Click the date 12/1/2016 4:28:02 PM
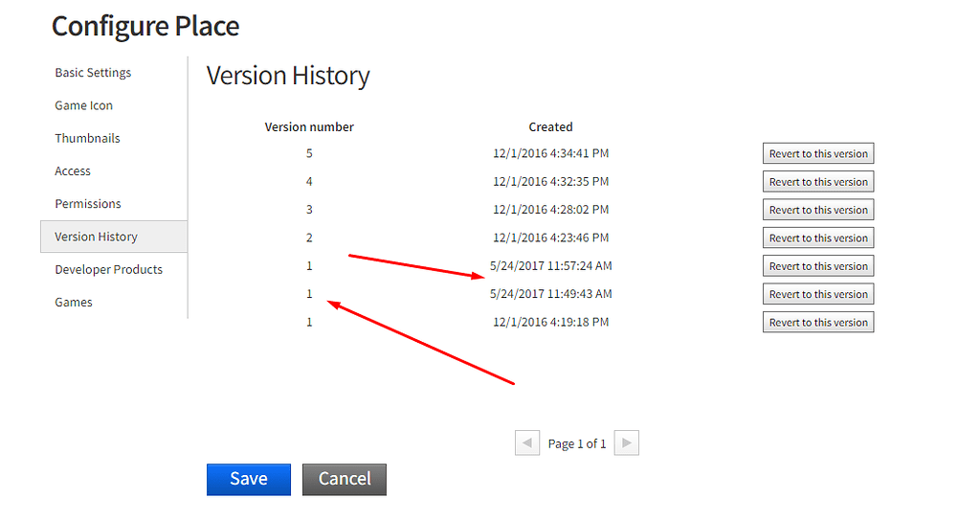This screenshot has height=521, width=980. tap(550, 210)
